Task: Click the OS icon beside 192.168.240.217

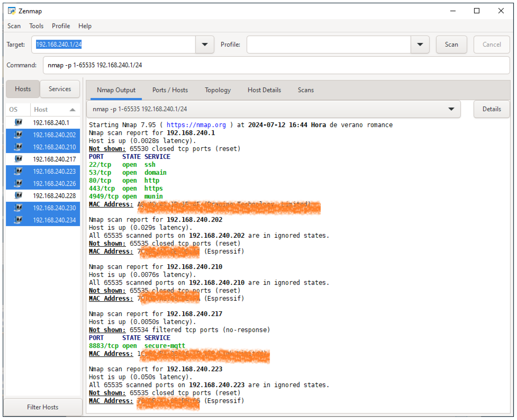Action: tap(18, 159)
